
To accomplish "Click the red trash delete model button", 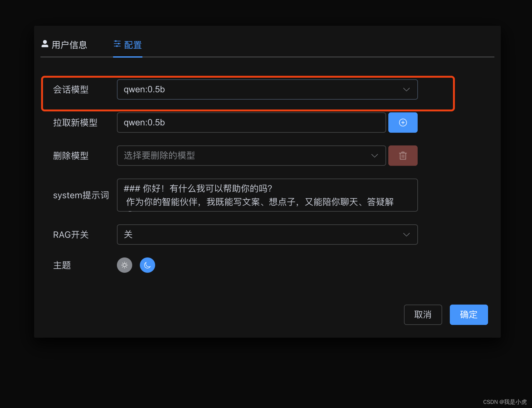I will click(403, 156).
